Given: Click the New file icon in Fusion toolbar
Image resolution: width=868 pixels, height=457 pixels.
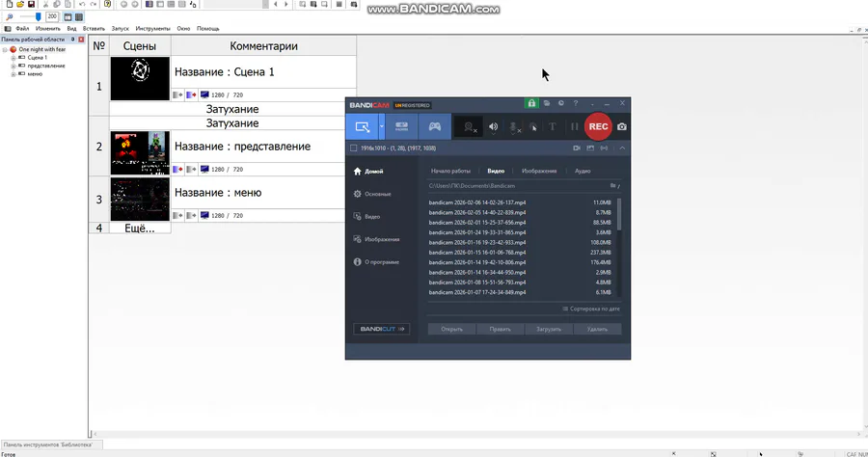Looking at the screenshot, I should (x=10, y=4).
